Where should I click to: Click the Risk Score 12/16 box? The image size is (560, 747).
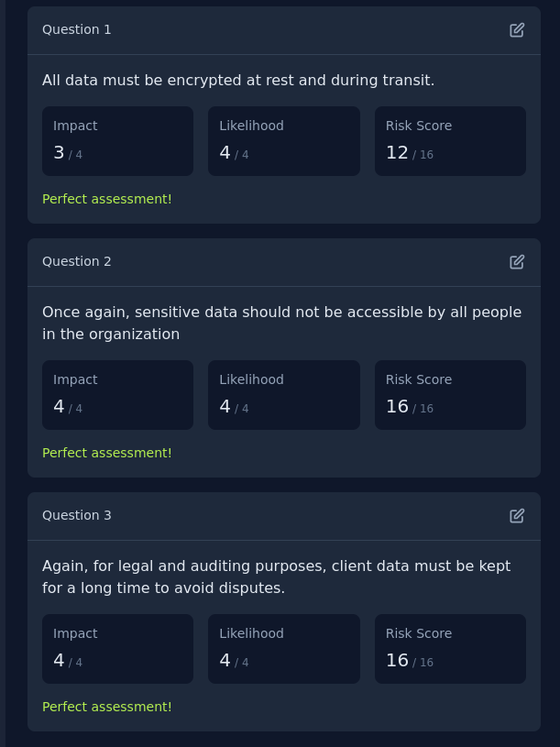[x=450, y=141]
